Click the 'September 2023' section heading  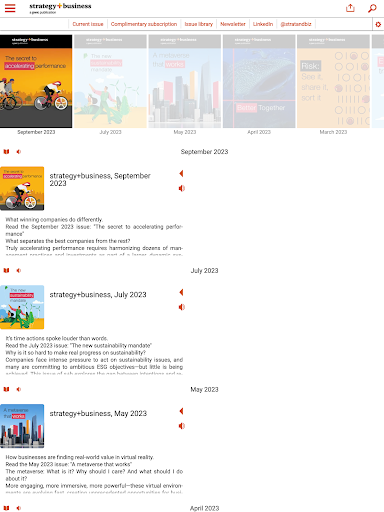pyautogui.click(x=204, y=152)
